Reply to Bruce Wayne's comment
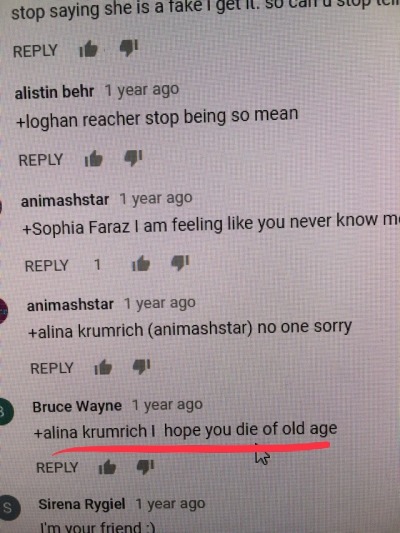The image size is (400, 533). point(57,468)
